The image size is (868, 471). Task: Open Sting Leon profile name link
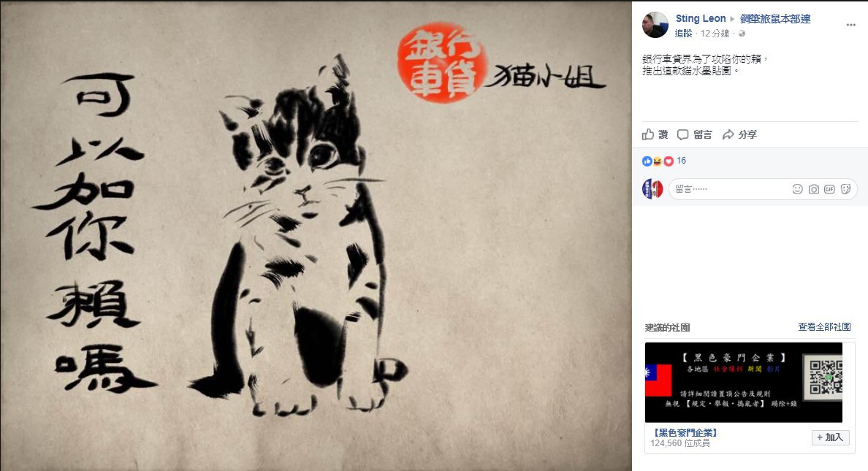[700, 18]
